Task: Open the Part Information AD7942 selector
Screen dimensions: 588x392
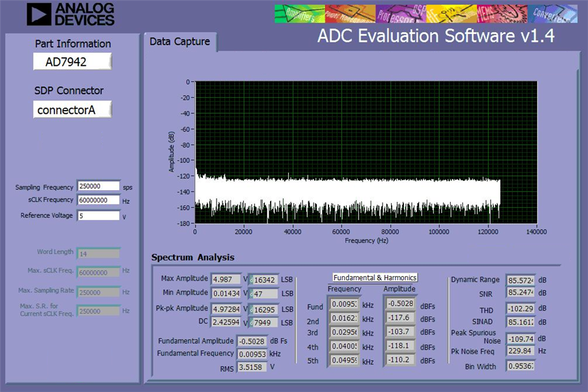Action: (x=72, y=62)
